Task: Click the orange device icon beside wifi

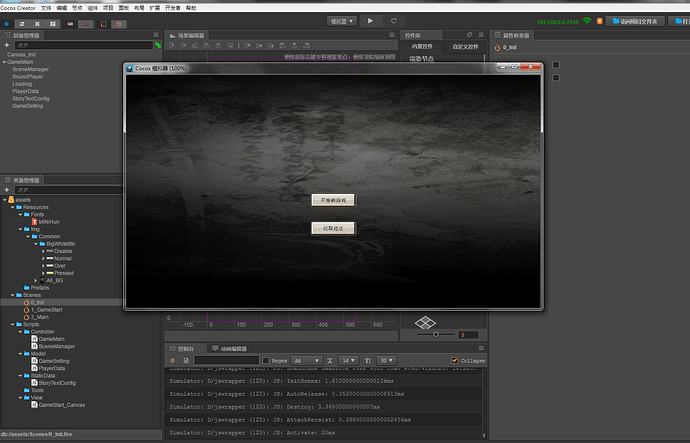Action: click(x=599, y=21)
